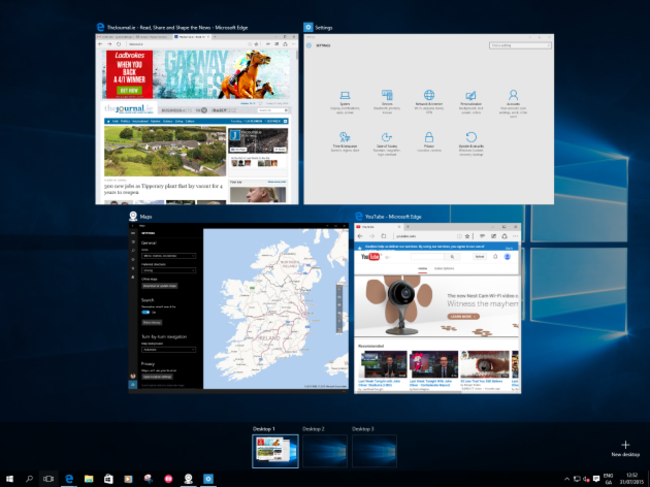Click the settings gear at Maps sidebar bottom
Viewport: 650px width, 487px height.
[x=133, y=385]
